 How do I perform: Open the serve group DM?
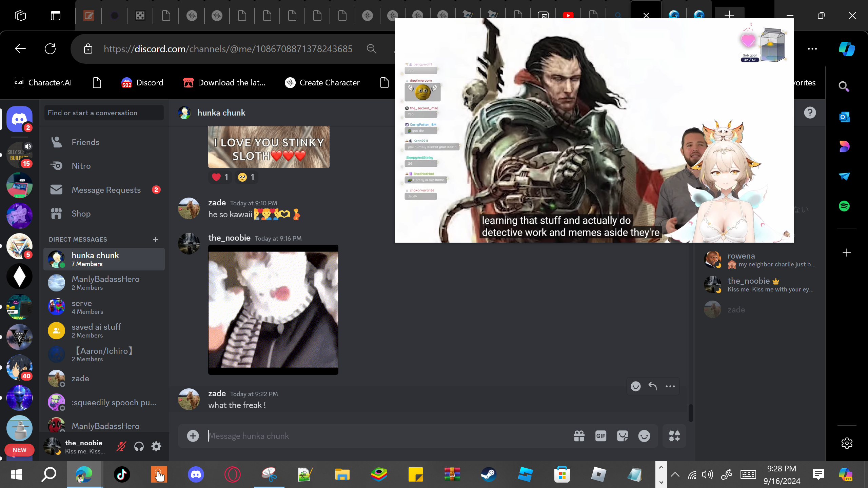click(x=104, y=307)
